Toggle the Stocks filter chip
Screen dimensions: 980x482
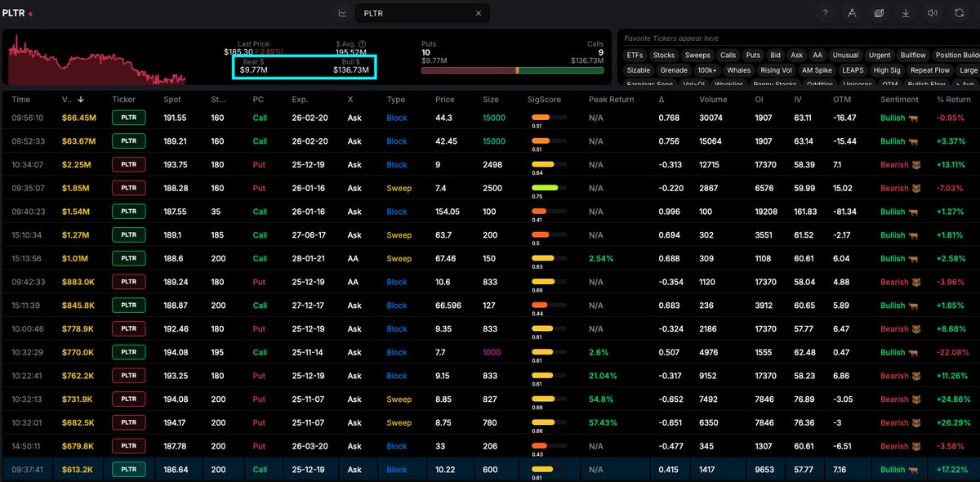[664, 55]
